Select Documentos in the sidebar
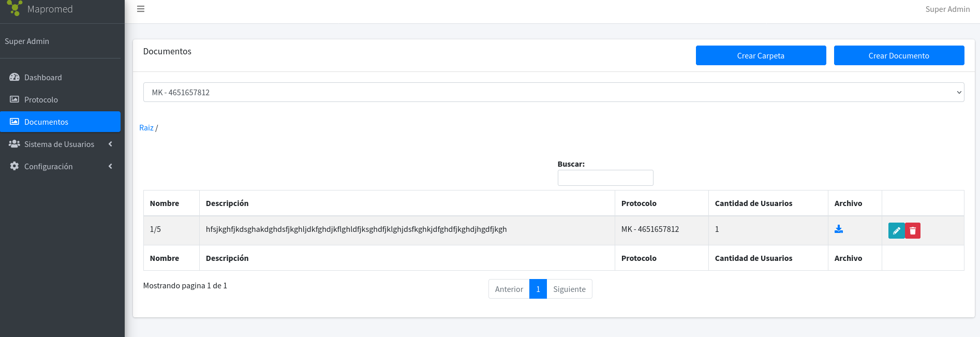This screenshot has width=980, height=337. (x=46, y=122)
